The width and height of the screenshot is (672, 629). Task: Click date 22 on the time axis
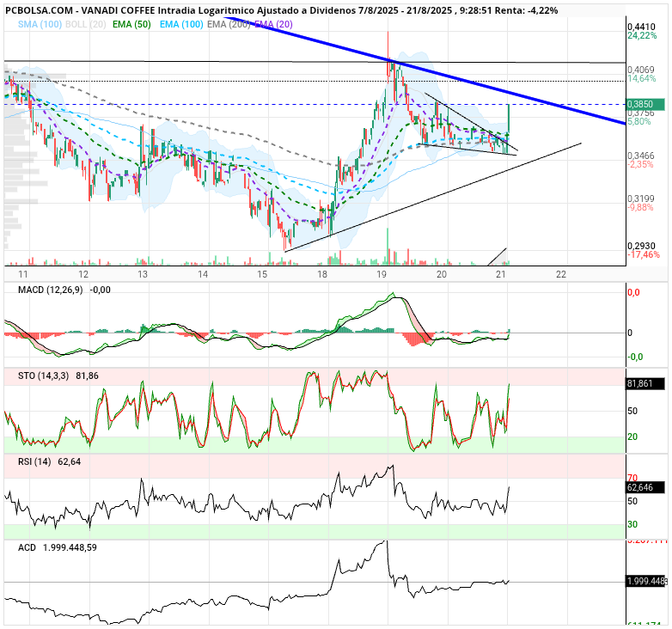(x=560, y=274)
